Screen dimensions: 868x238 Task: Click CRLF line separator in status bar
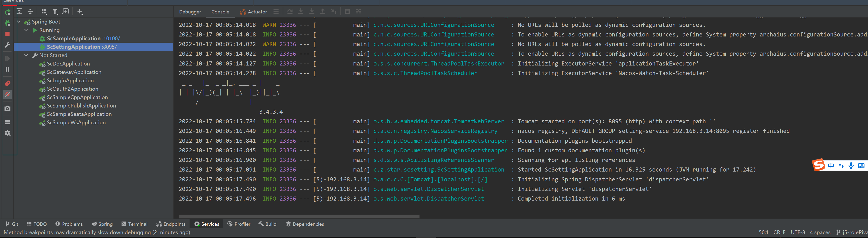[779, 232]
